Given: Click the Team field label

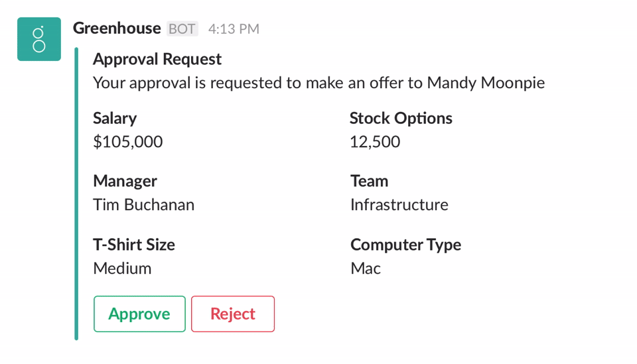Looking at the screenshot, I should pos(369,181).
